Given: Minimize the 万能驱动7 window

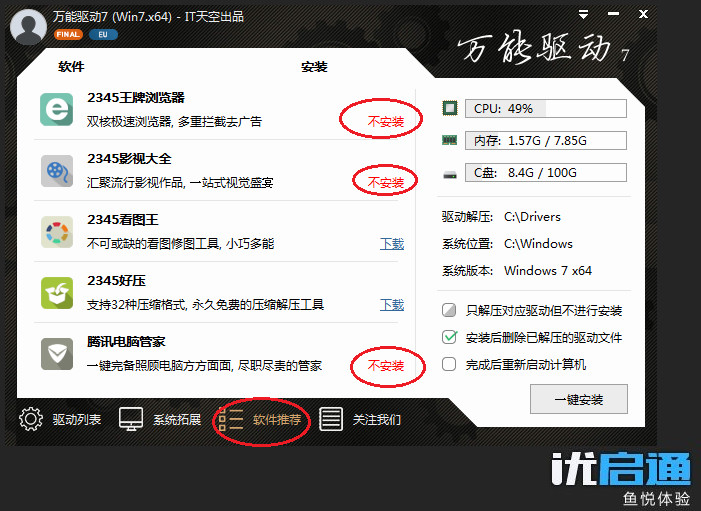Looking at the screenshot, I should tap(613, 14).
